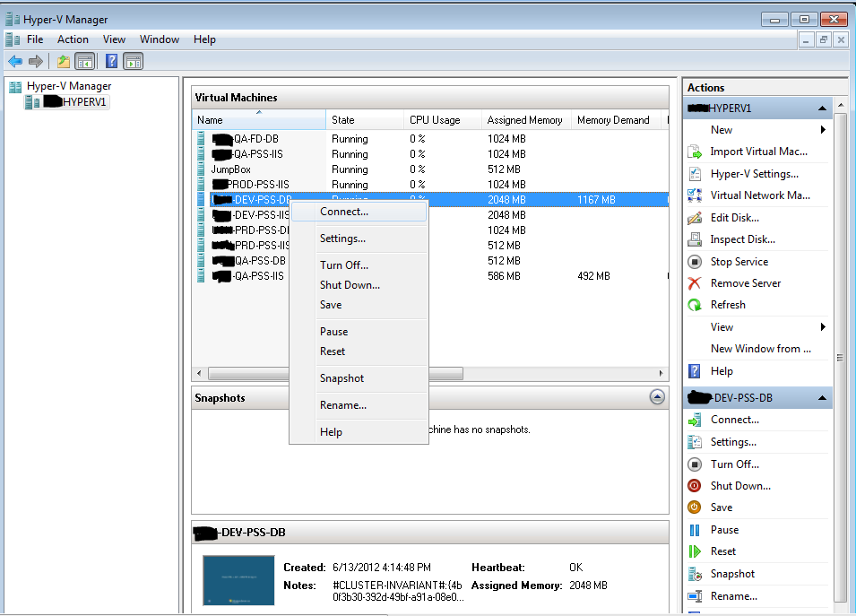Viewport: 856px width, 616px height.
Task: Click red Shut Down icon in Actions pane
Action: tap(695, 486)
